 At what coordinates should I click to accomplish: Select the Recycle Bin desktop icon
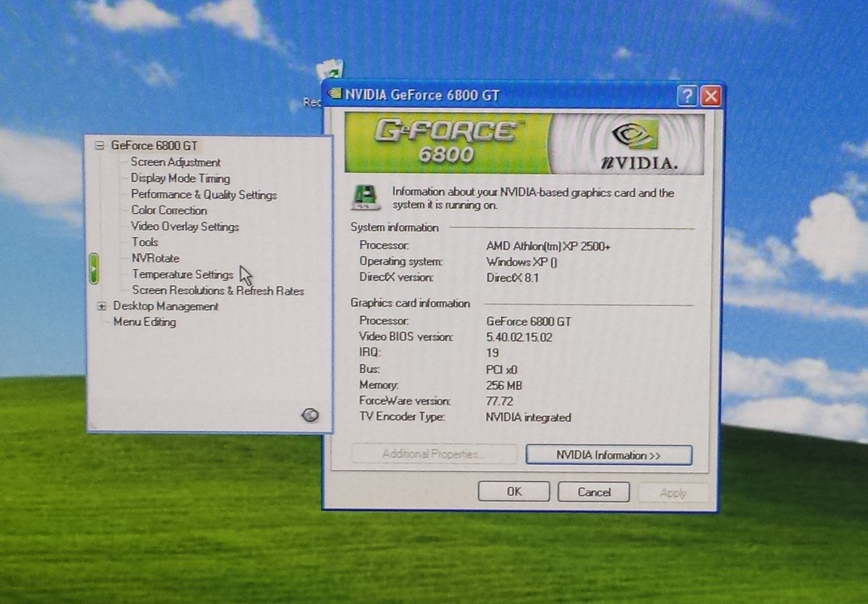click(330, 70)
